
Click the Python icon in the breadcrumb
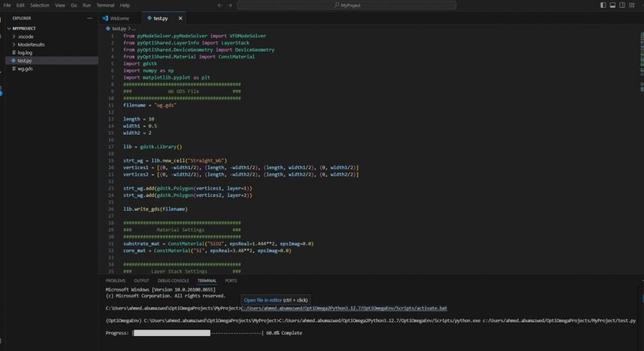point(108,29)
